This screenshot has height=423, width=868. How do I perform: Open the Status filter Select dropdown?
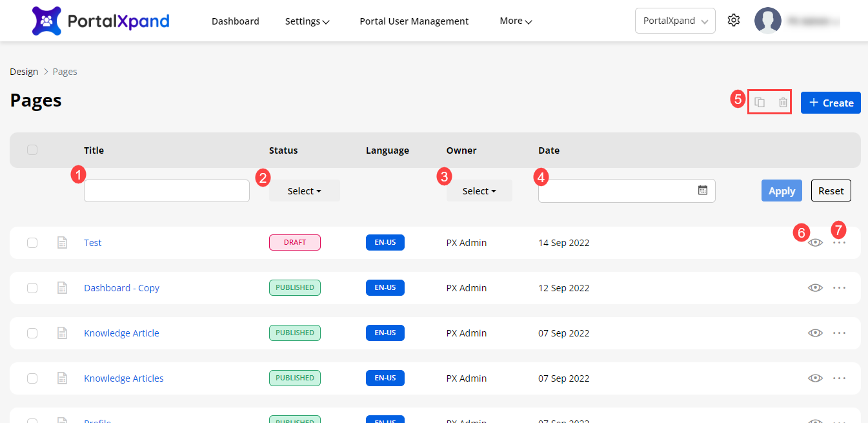point(304,191)
